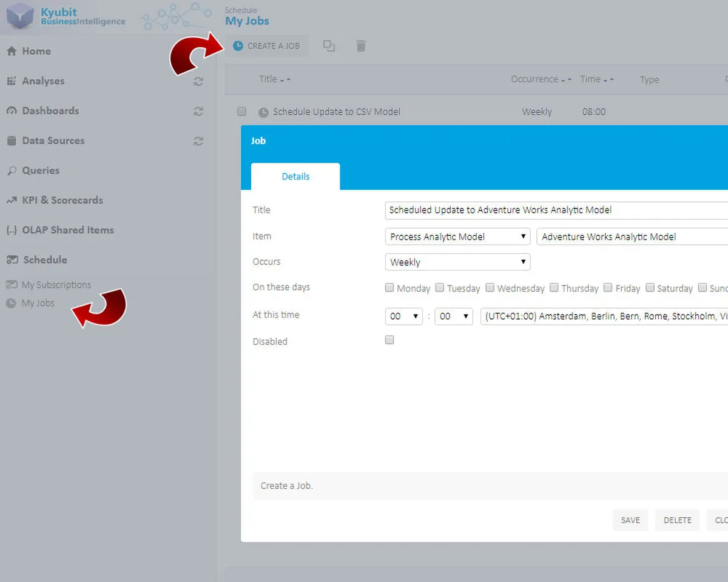The image size is (728, 582).
Task: Open the Occurs Weekly dropdown
Action: 458,262
